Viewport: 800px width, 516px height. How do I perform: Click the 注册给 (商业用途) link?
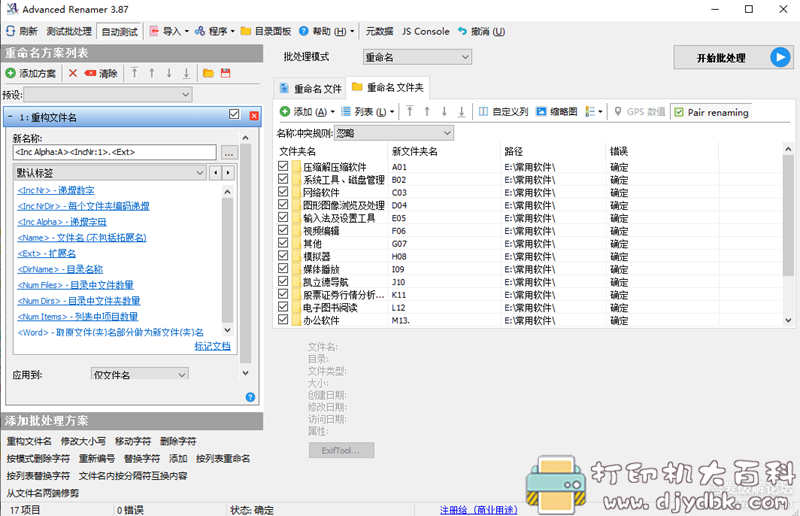pyautogui.click(x=479, y=509)
